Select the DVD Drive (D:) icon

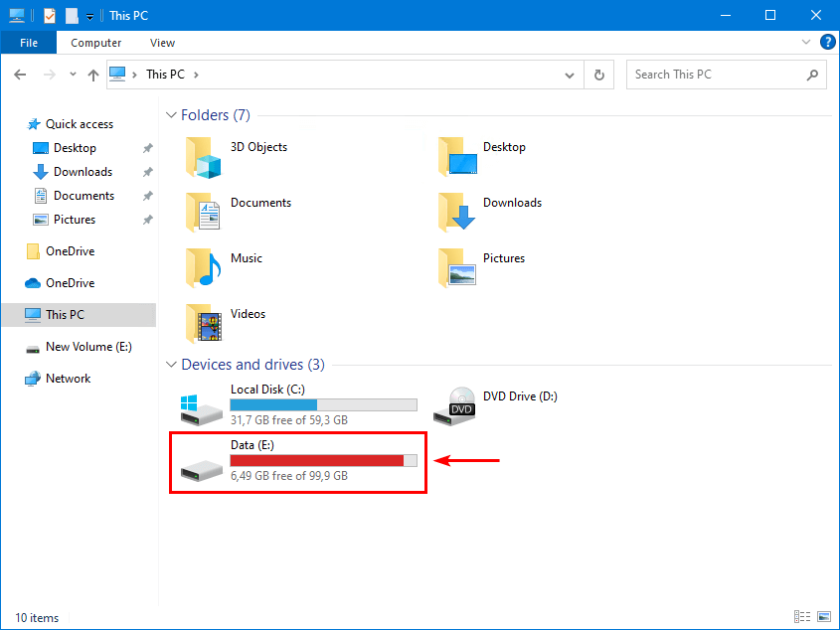[454, 406]
